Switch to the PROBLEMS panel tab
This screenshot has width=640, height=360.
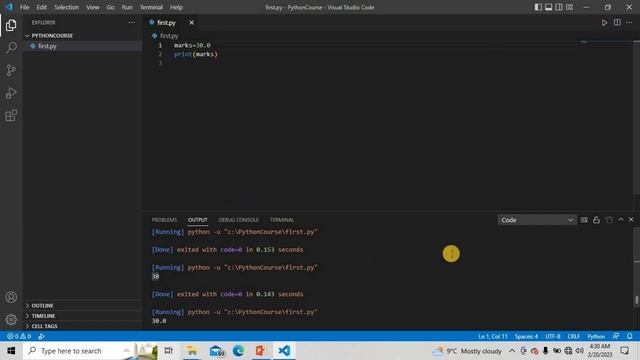[x=164, y=220]
